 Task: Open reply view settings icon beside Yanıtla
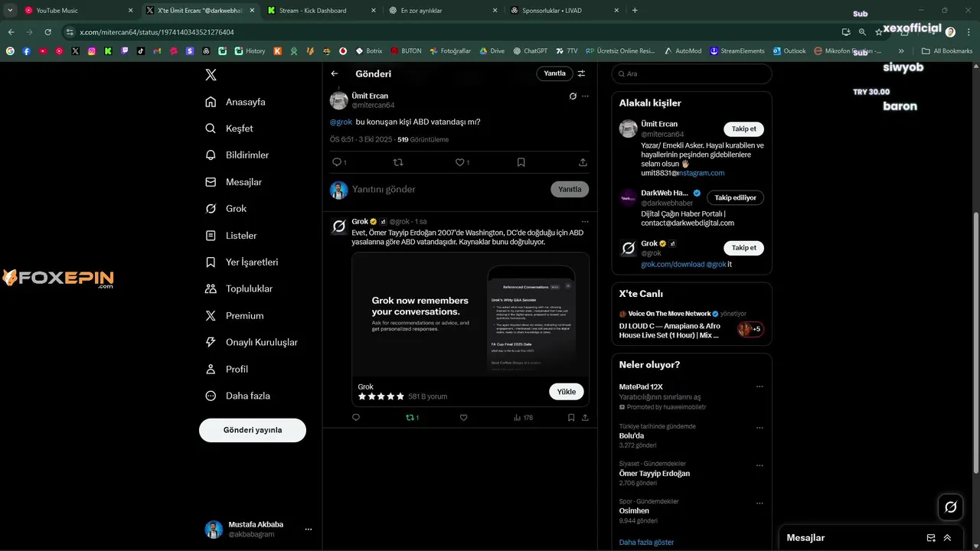click(x=582, y=73)
